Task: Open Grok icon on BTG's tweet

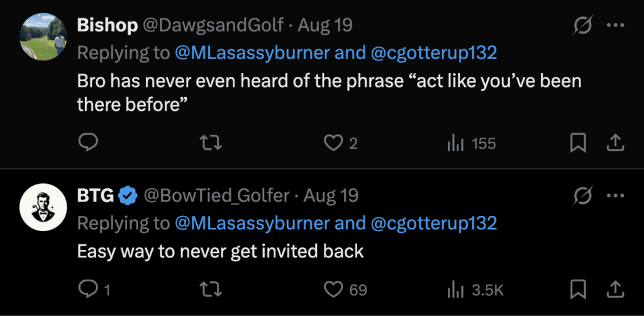Action: coord(582,196)
